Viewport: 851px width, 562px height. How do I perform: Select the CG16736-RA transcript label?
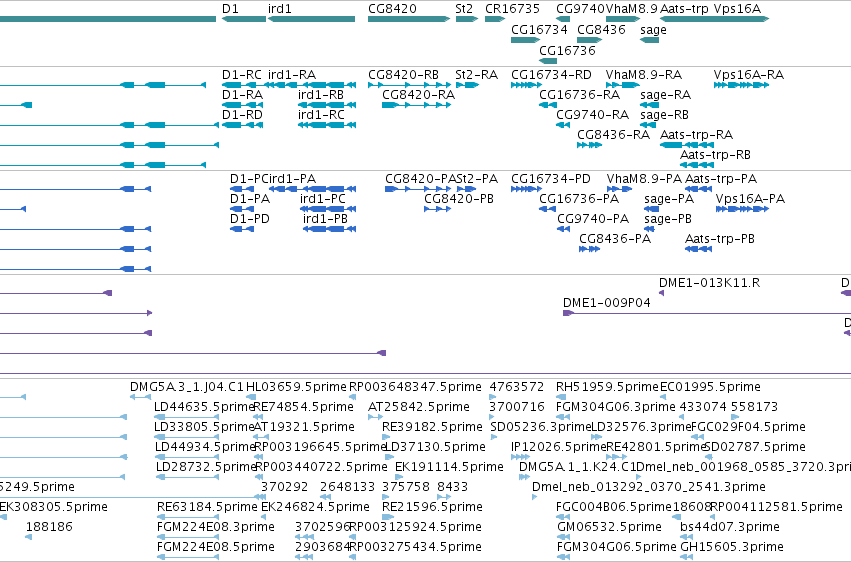tap(579, 94)
